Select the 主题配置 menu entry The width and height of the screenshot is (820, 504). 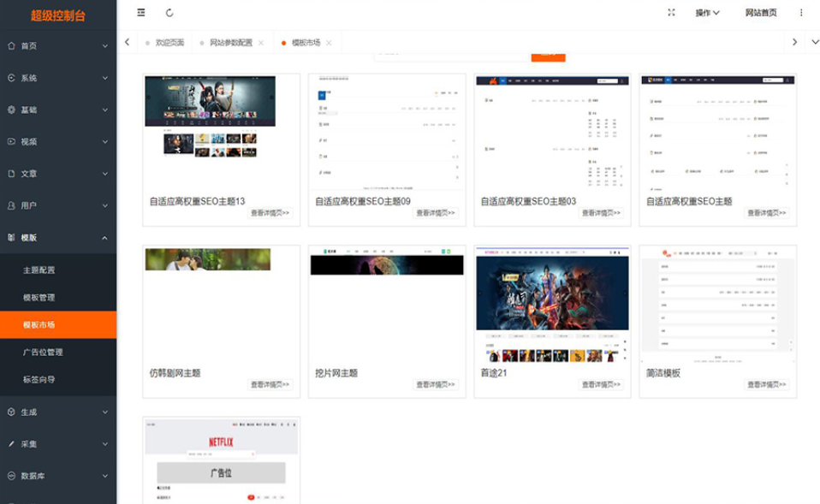[41, 270]
